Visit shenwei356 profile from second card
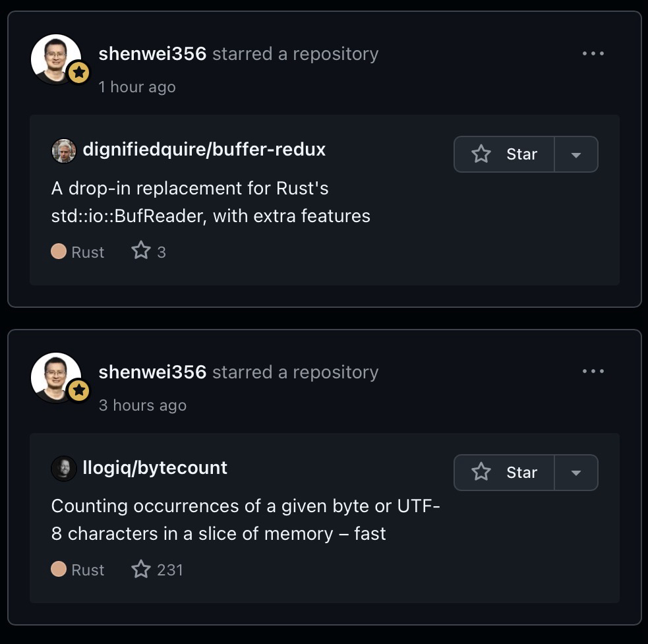 point(152,372)
